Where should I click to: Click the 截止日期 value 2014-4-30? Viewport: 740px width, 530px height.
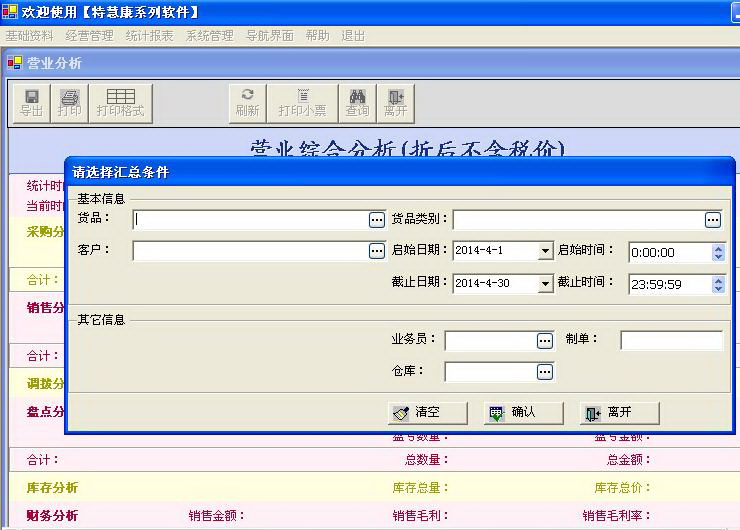click(x=482, y=283)
